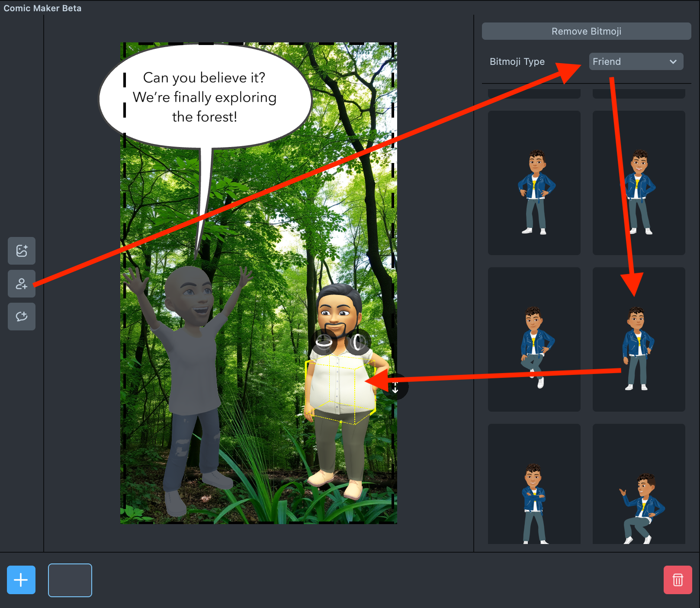
Task: Click the chevron beside Friend
Action: pos(673,61)
